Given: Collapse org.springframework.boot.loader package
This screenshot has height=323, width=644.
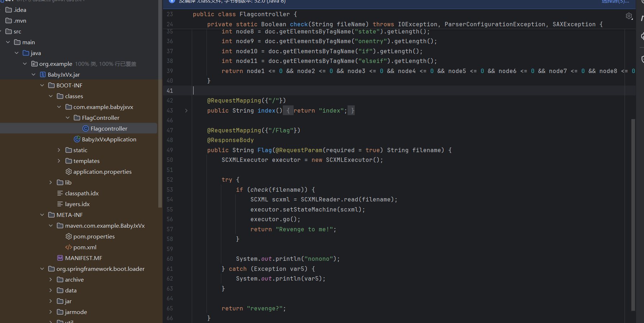Looking at the screenshot, I should [42, 269].
